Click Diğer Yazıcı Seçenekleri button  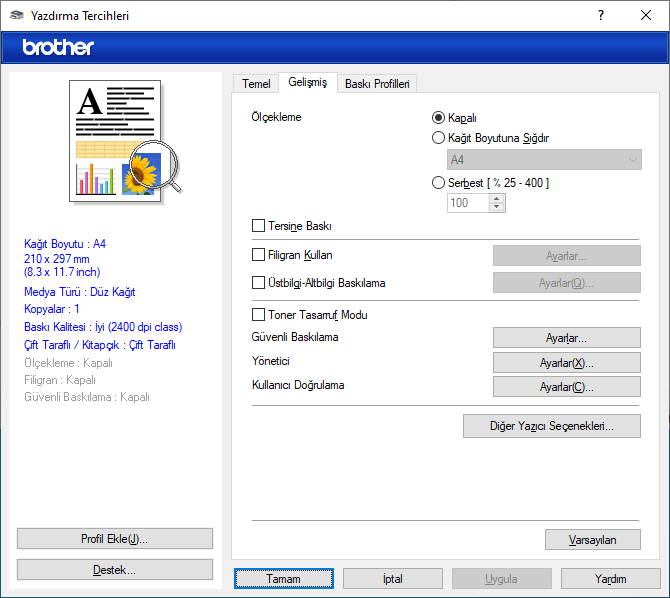[x=551, y=426]
